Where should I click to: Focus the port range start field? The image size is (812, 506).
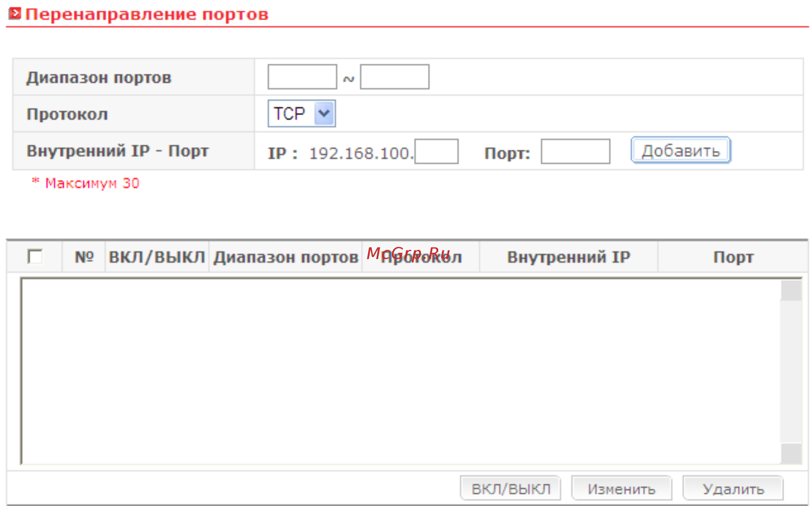click(302, 77)
